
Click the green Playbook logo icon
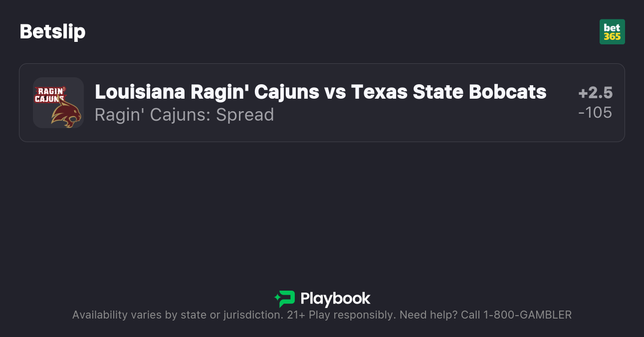coord(285,299)
